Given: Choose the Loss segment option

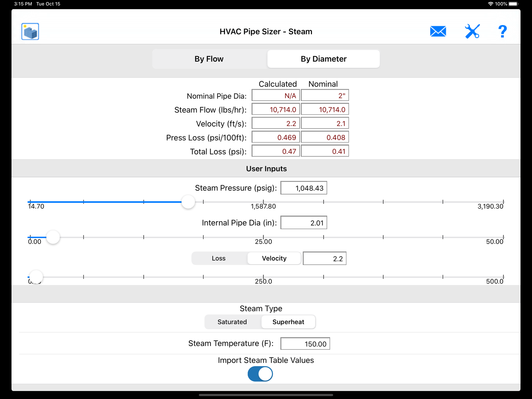Looking at the screenshot, I should pos(219,258).
